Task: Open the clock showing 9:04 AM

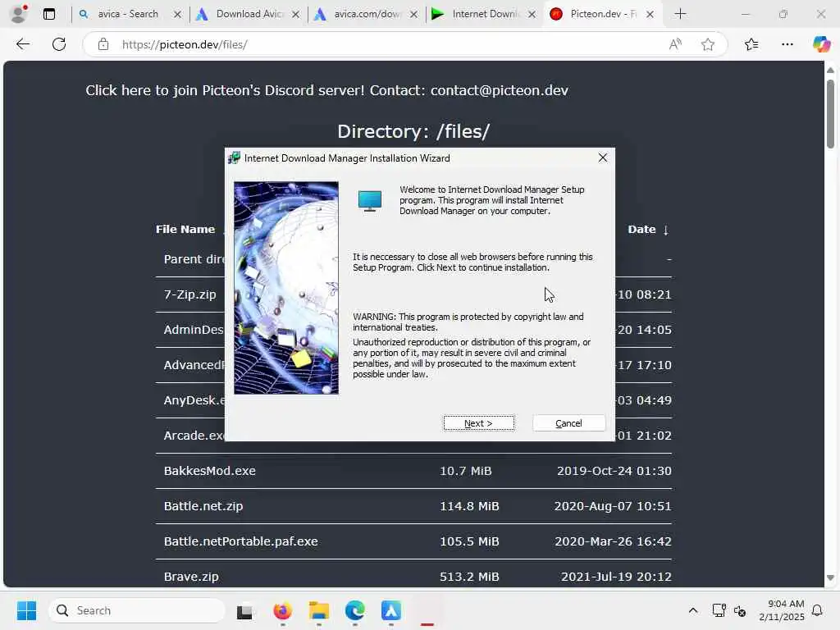Action: [782, 610]
